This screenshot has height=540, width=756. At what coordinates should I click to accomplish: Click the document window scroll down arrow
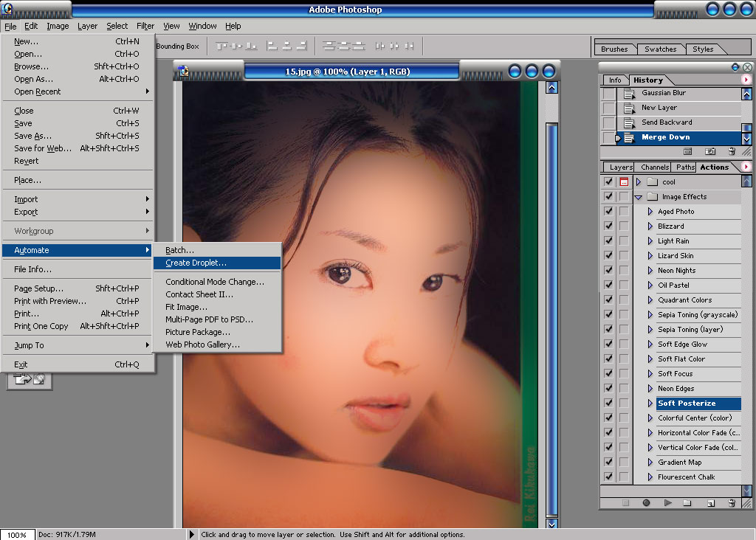(552, 523)
